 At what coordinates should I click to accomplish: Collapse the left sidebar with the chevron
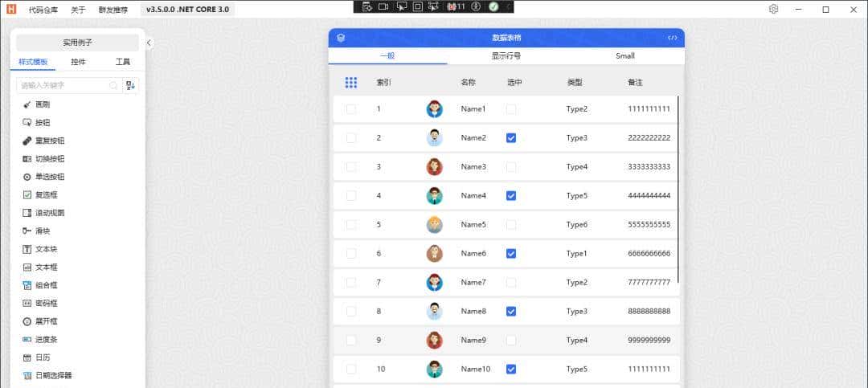tap(149, 43)
